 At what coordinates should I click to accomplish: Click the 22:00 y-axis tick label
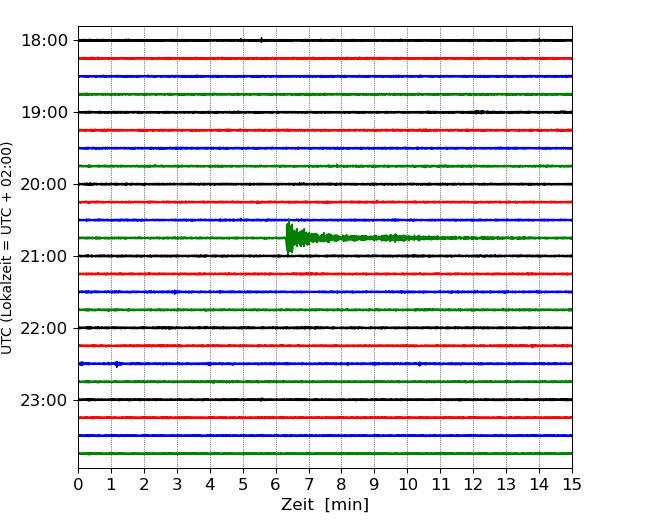point(44,328)
